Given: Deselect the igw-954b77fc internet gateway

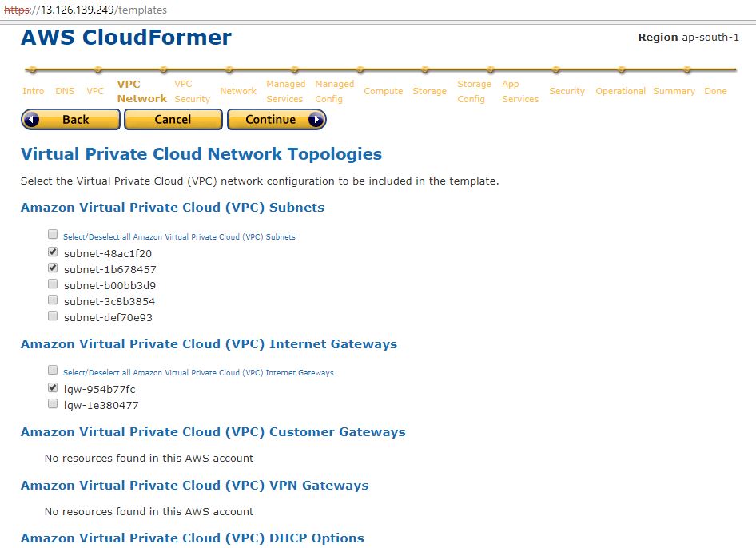Looking at the screenshot, I should click(53, 388).
